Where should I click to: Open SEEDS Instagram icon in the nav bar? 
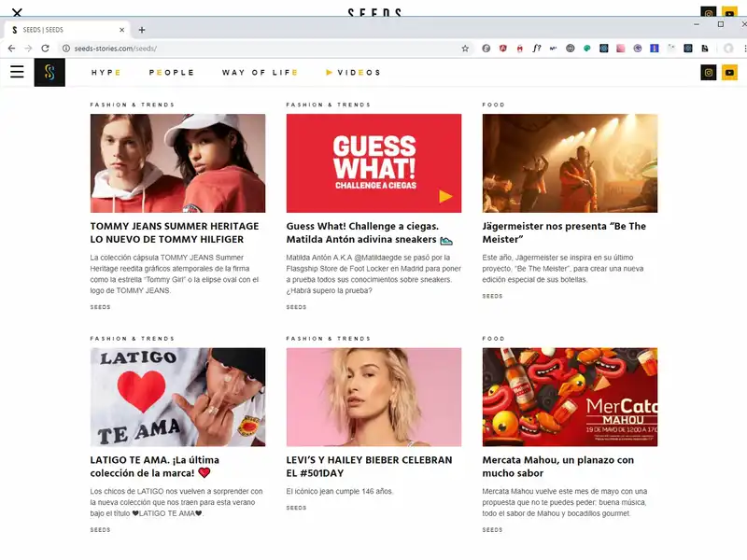[x=709, y=73]
